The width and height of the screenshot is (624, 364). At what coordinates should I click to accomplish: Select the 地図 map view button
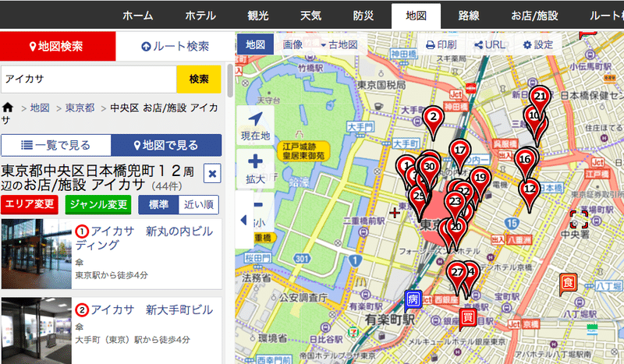pos(255,44)
